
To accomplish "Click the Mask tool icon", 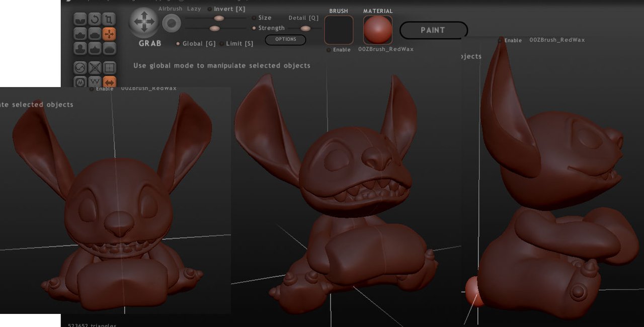I will point(80,81).
